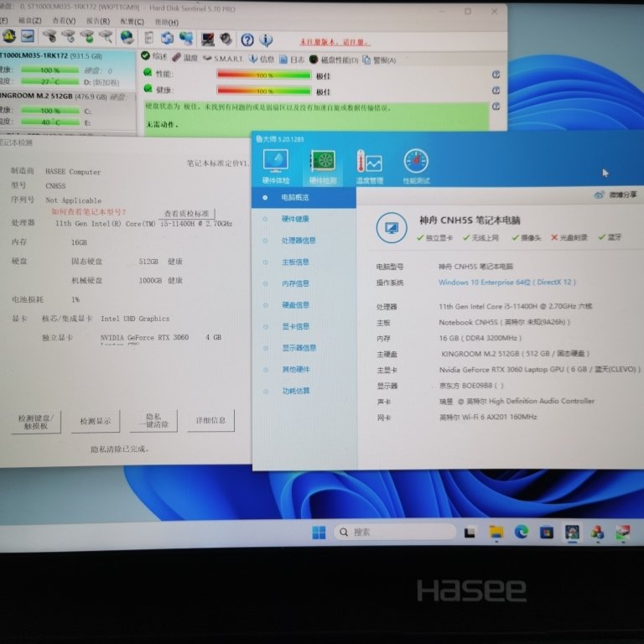Click the 健康 100% gradient bar
The image size is (644, 644).
[x=263, y=91]
